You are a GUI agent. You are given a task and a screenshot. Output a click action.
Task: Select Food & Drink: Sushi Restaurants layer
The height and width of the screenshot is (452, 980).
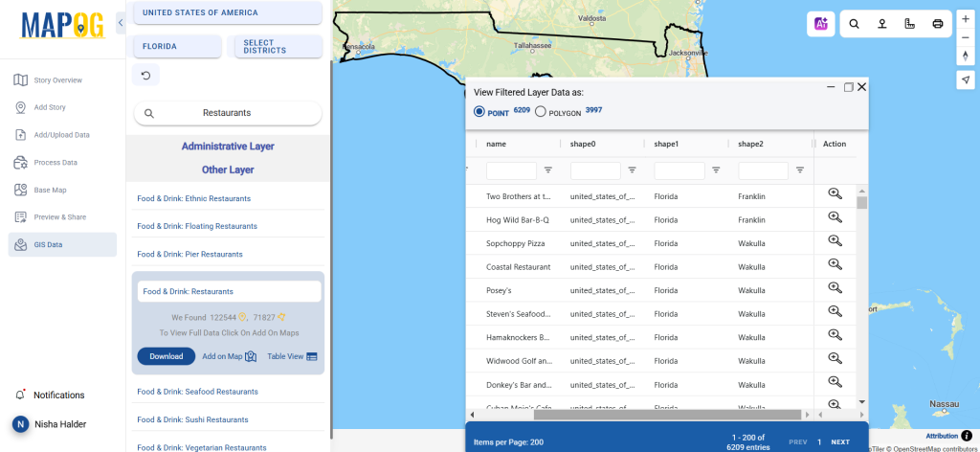(191, 419)
